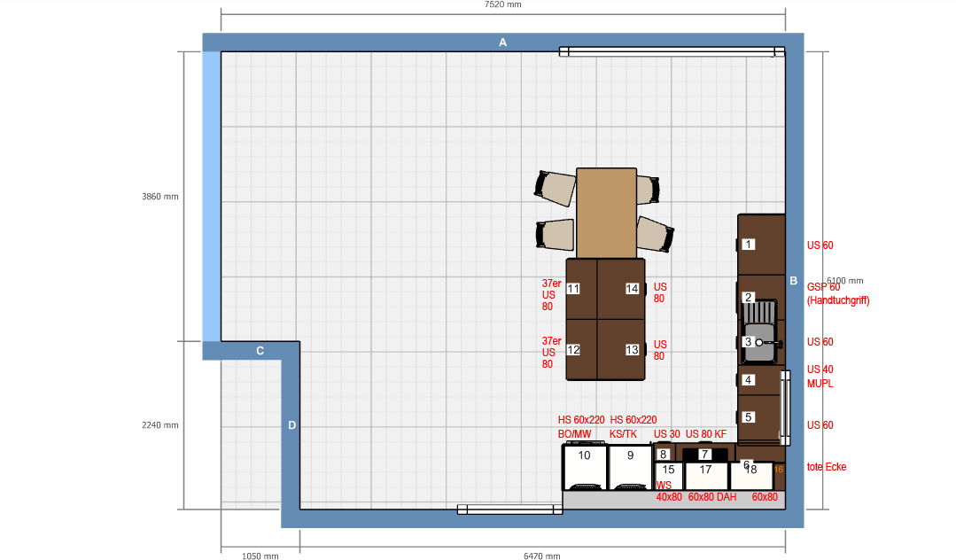The width and height of the screenshot is (956, 560).
Task: Select the top-left dining chair
Action: (556, 186)
